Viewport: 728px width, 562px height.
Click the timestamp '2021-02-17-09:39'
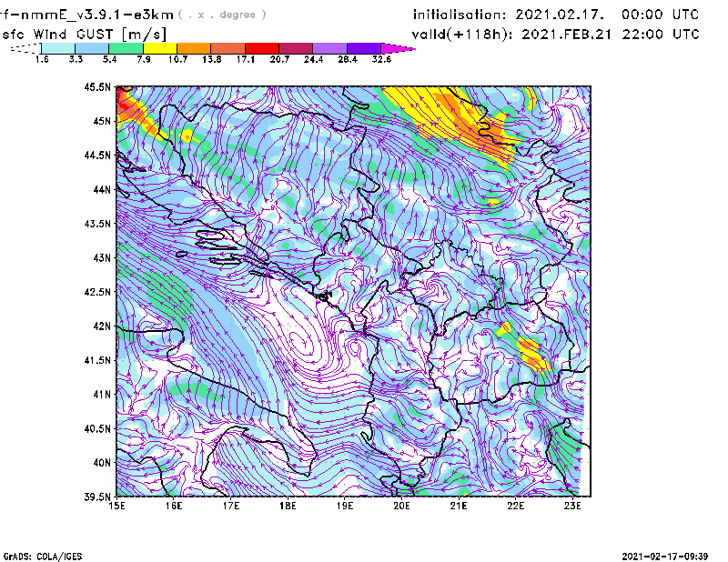(665, 556)
